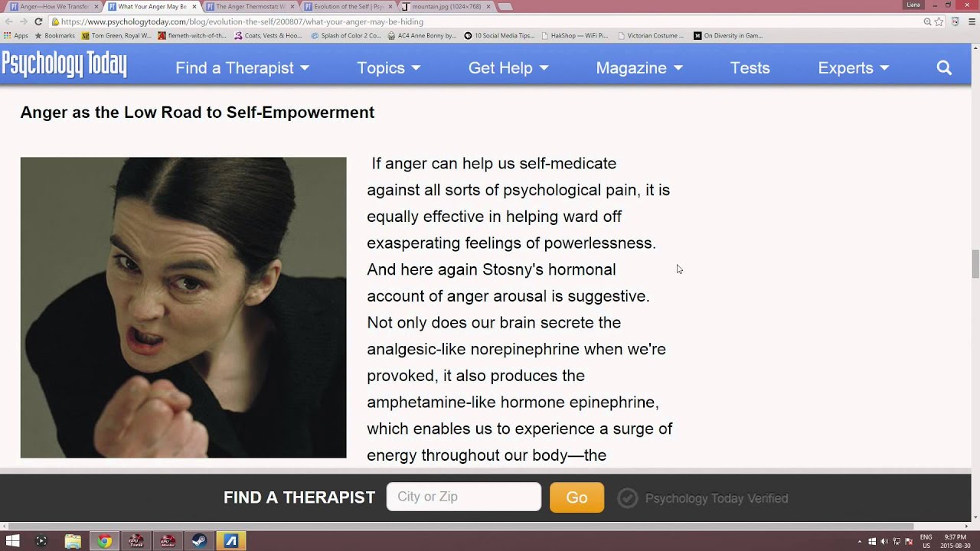Click the Chrome icon in the taskbar

pyautogui.click(x=104, y=541)
